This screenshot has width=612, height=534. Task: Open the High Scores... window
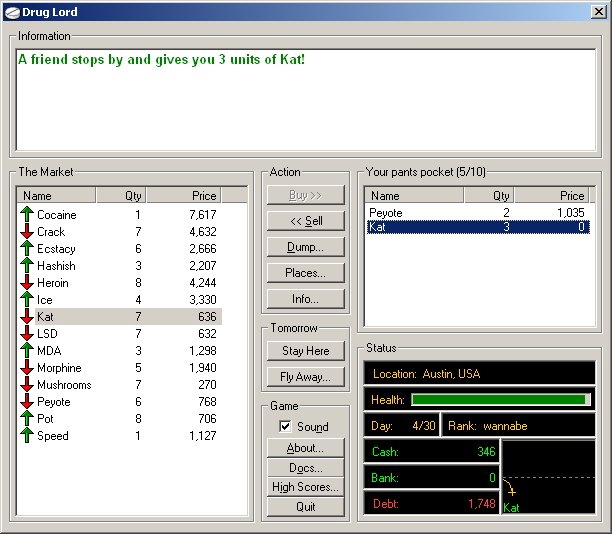(x=306, y=487)
